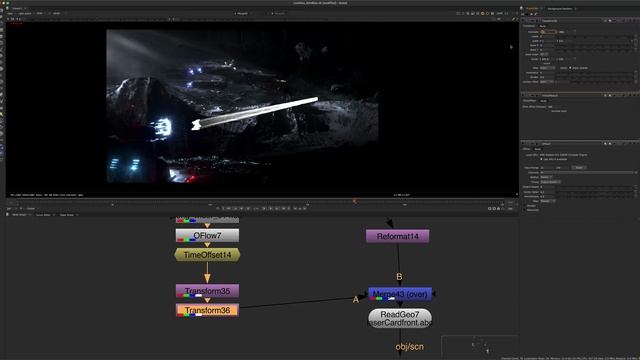Switch to the Node Graph tab
The height and width of the screenshot is (360, 640).
19,215
